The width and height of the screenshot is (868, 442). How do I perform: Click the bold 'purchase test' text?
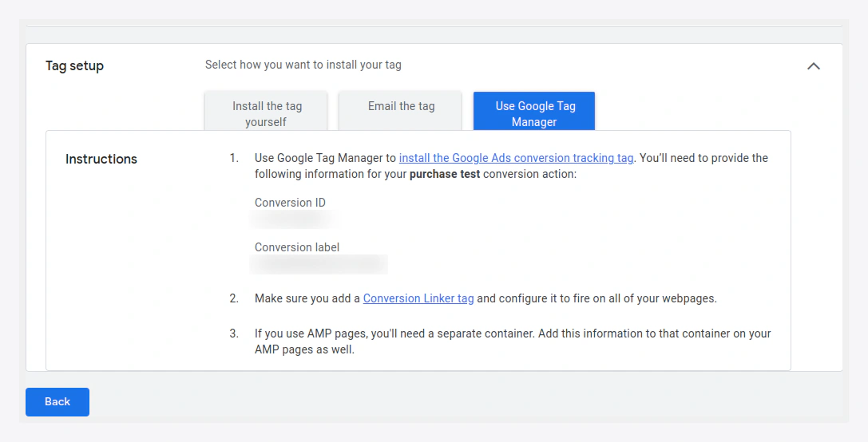(445, 174)
